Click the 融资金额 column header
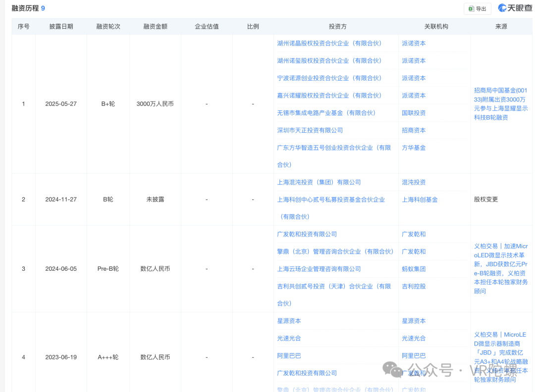535x392 pixels. (x=155, y=27)
